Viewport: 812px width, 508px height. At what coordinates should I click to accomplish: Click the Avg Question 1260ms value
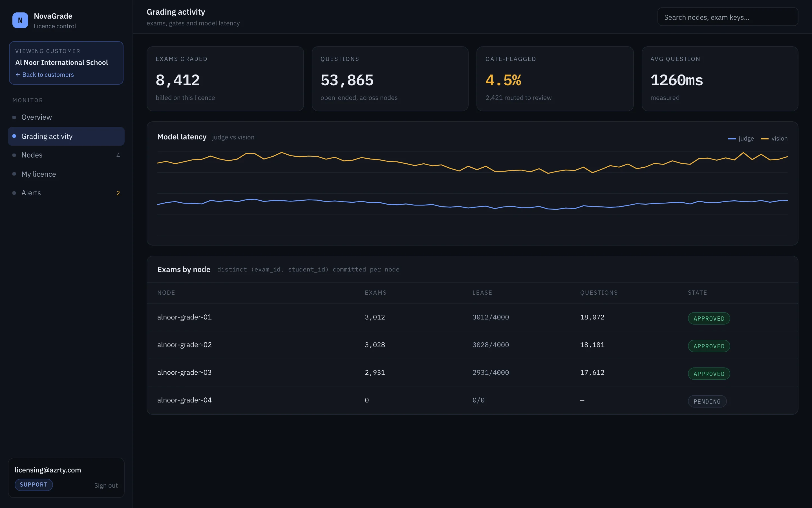(676, 80)
